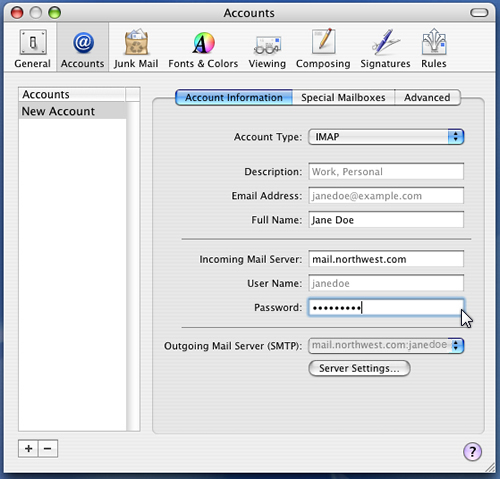This screenshot has height=479, width=500.
Task: Select New Account in accounts list
Action: (x=72, y=111)
